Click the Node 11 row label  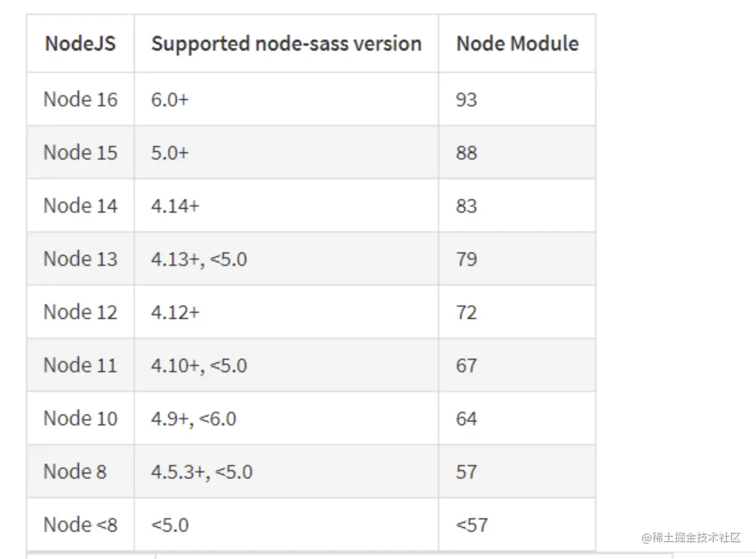coord(80,365)
